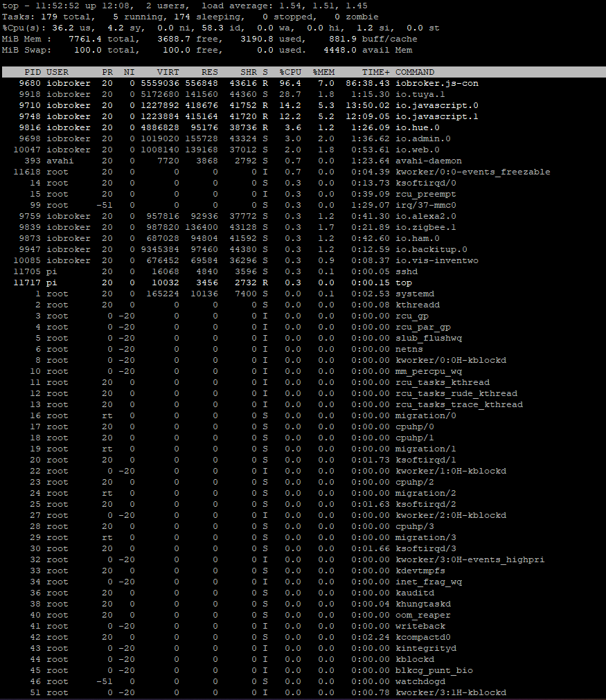The width and height of the screenshot is (606, 700).
Task: Click the khungtaskd command
Action: (423, 604)
